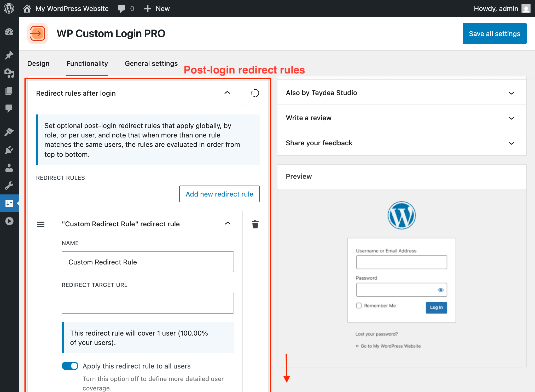The height and width of the screenshot is (392, 535).
Task: Disable 'Apply this redirect rule to all users'
Action: (x=70, y=366)
